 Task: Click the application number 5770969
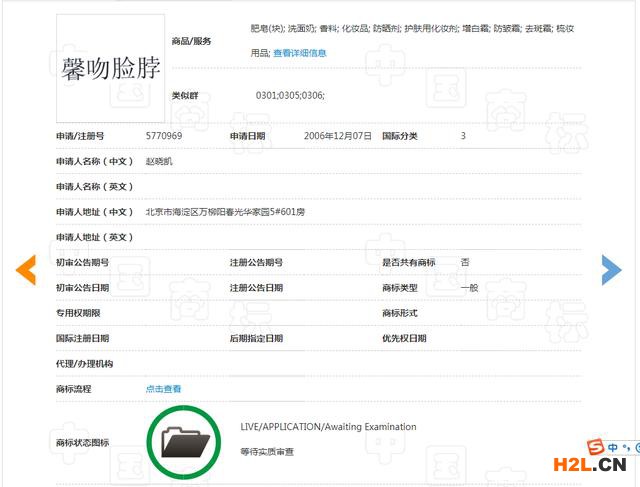click(x=164, y=135)
